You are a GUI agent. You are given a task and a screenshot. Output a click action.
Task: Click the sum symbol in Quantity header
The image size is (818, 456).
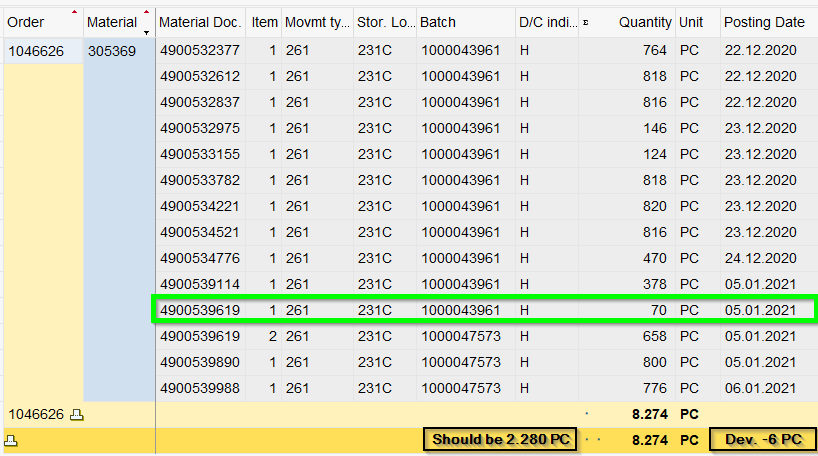coord(586,22)
